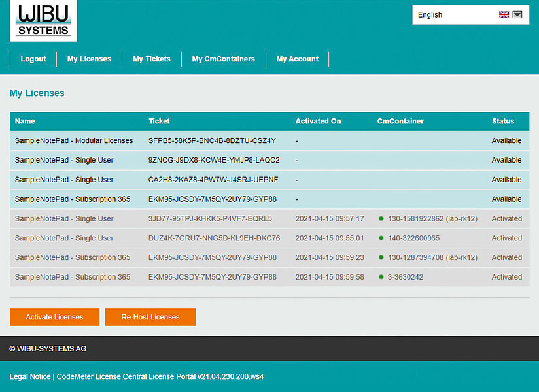Select ticket DUZ4K-7GRU7-NNG5D-KL9EH-DKC76
The image size is (539, 392).
(214, 238)
